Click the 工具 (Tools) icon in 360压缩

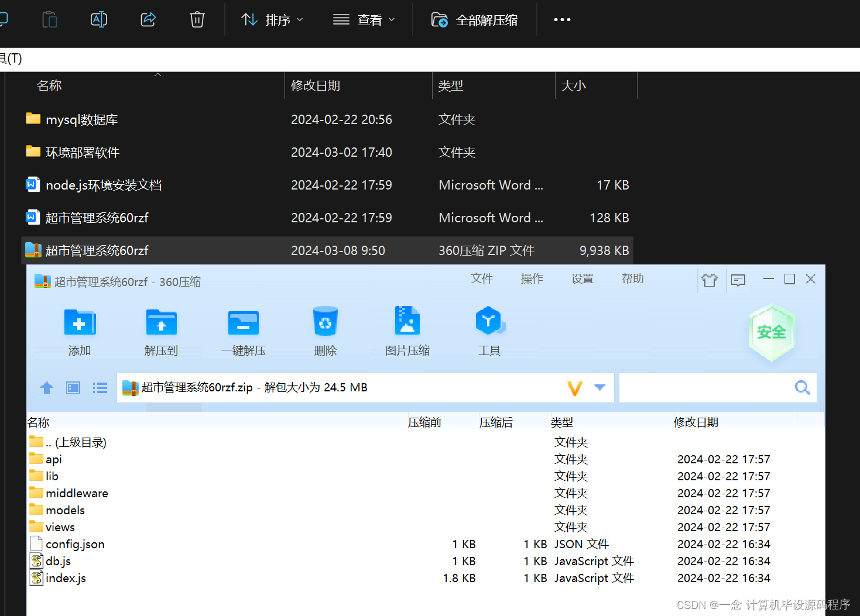(x=489, y=331)
